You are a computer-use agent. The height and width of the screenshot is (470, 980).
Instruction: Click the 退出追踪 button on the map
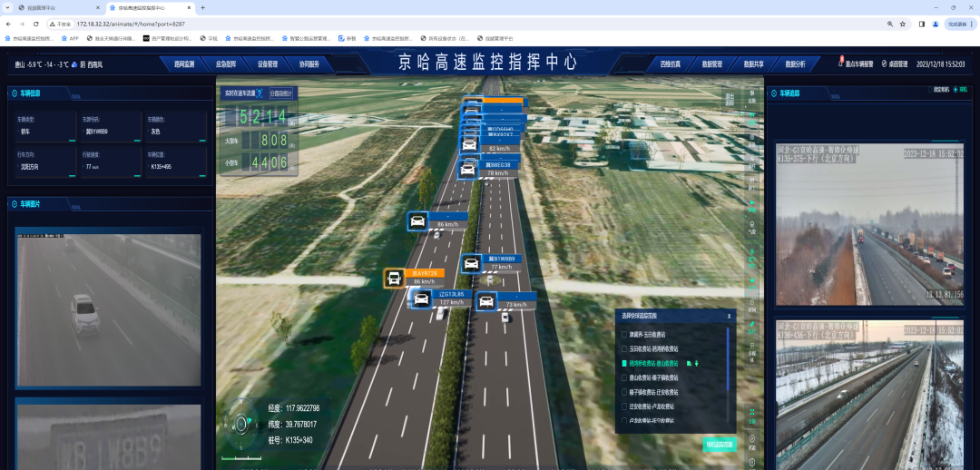pos(729,100)
